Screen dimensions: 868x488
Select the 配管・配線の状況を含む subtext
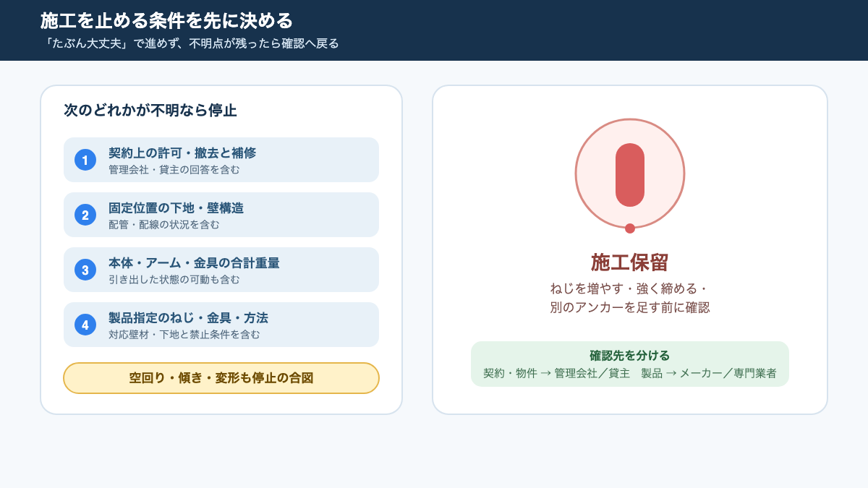point(163,225)
